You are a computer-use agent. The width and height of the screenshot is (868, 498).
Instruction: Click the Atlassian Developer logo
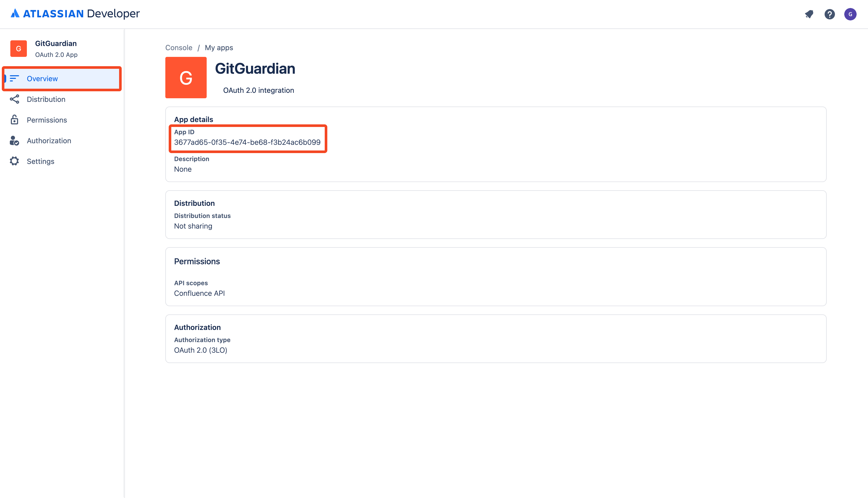point(75,14)
